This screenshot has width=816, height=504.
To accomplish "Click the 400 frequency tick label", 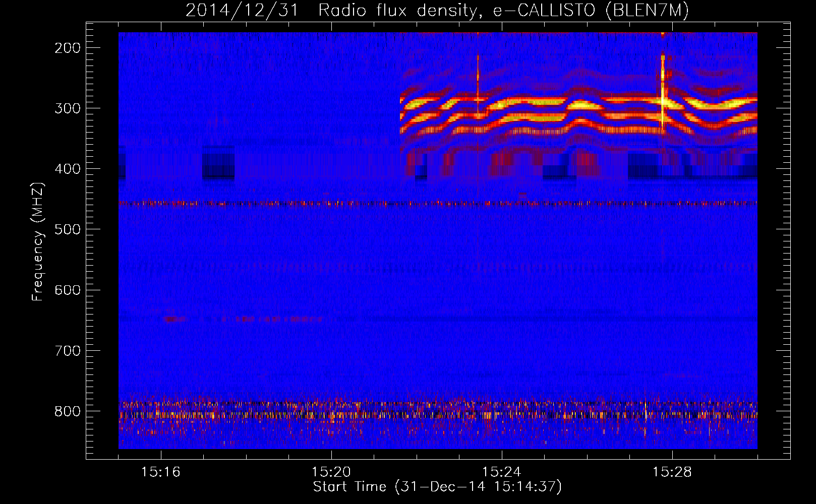I will click(x=68, y=169).
